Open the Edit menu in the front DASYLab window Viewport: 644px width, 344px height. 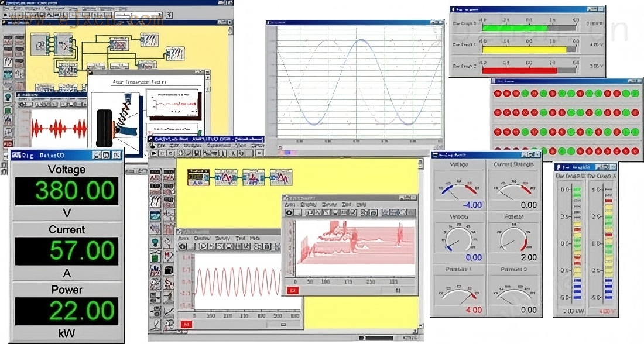pyautogui.click(x=174, y=146)
